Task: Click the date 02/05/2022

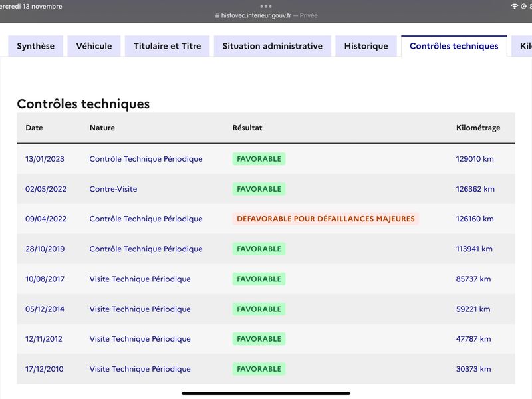Action: click(46, 189)
